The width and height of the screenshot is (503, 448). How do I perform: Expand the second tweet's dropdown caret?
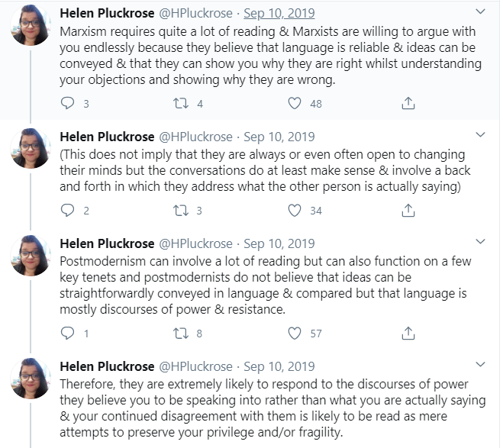[479, 136]
